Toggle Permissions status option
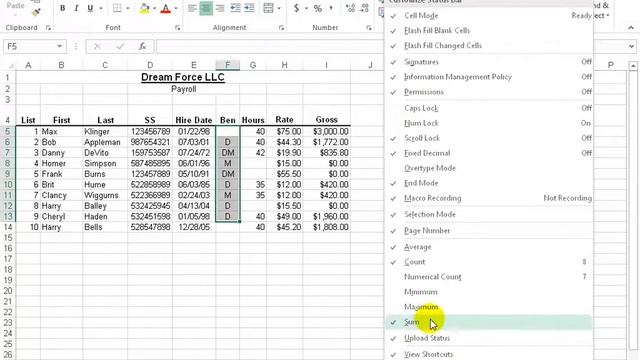Image resolution: width=640 pixels, height=360 pixels. click(489, 92)
